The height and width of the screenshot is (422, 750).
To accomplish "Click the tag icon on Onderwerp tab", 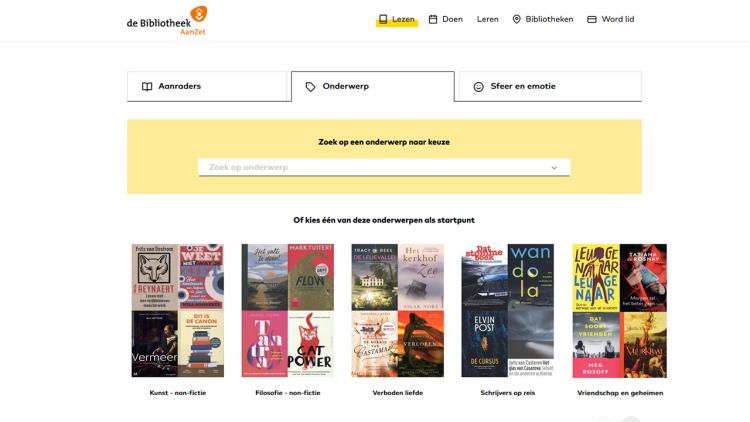I will (311, 87).
